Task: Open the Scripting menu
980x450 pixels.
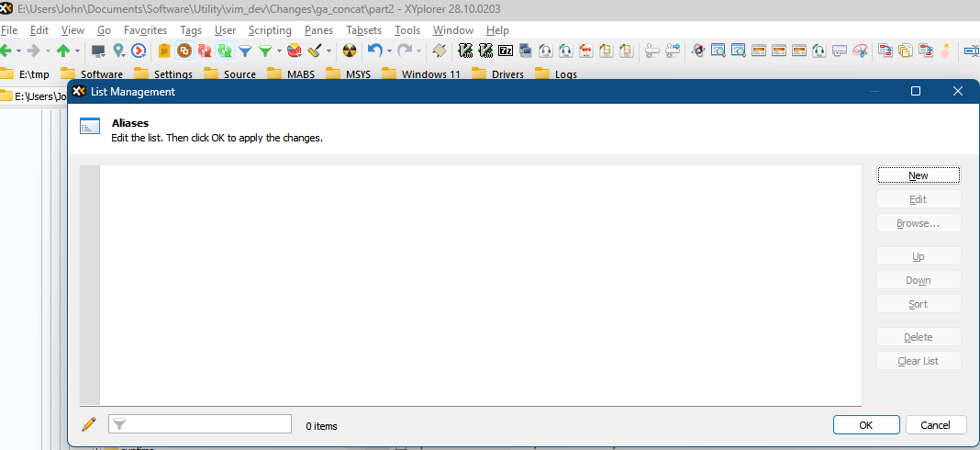Action: click(x=270, y=30)
